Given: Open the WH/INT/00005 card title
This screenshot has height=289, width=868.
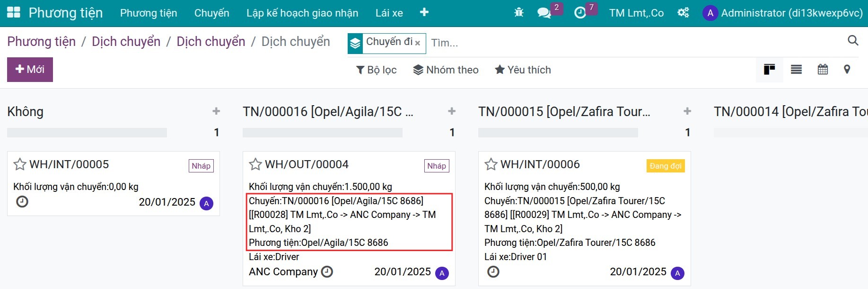Looking at the screenshot, I should click(x=69, y=164).
